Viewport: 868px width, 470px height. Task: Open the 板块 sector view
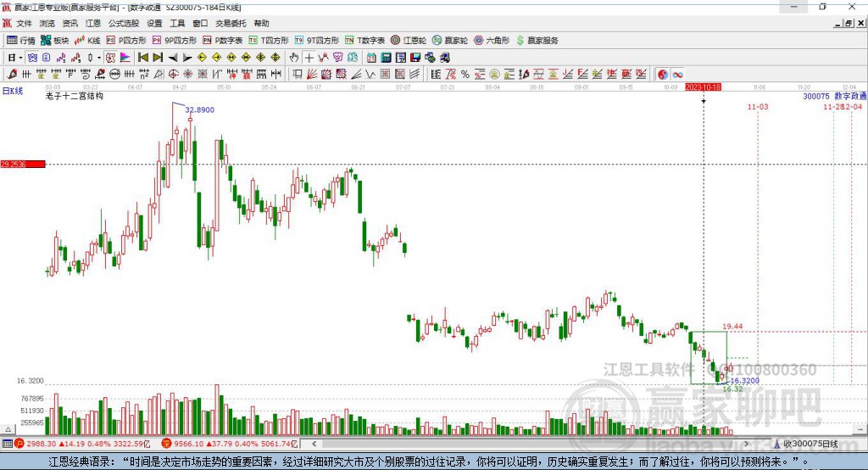point(55,41)
